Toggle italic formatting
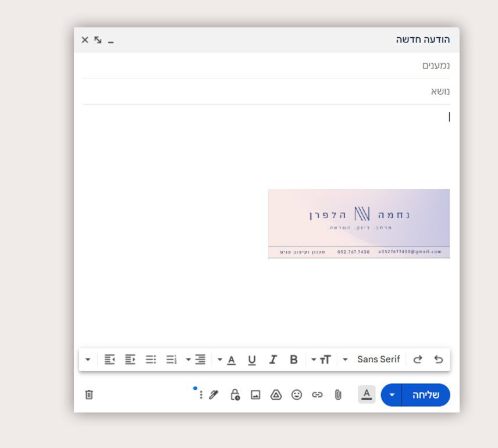Screen dimensions: 498x448 [x=272, y=360]
